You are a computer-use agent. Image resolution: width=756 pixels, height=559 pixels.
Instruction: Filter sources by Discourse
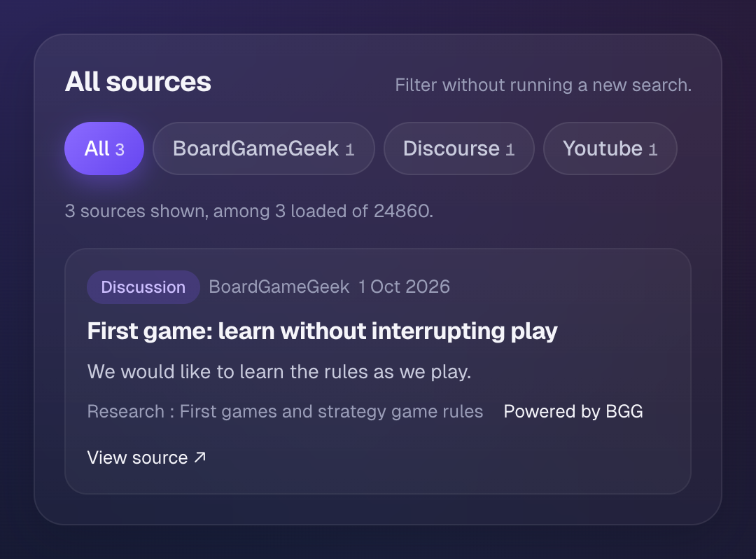click(x=459, y=149)
